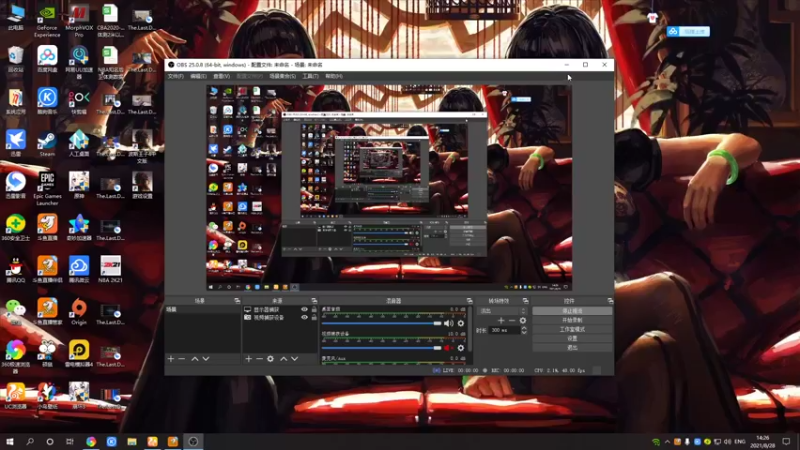
Task: Move source down in Sources panel
Action: [x=295, y=359]
